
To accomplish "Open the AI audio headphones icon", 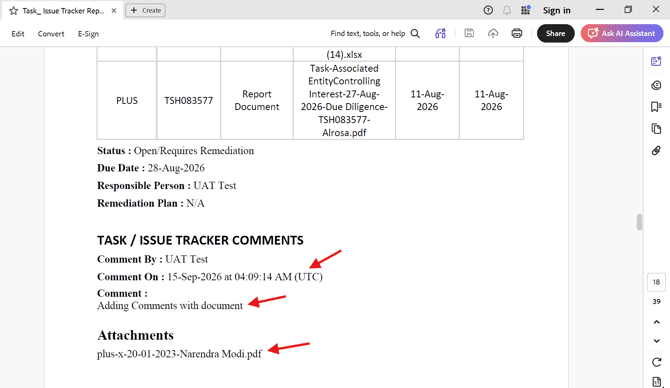I will point(441,33).
